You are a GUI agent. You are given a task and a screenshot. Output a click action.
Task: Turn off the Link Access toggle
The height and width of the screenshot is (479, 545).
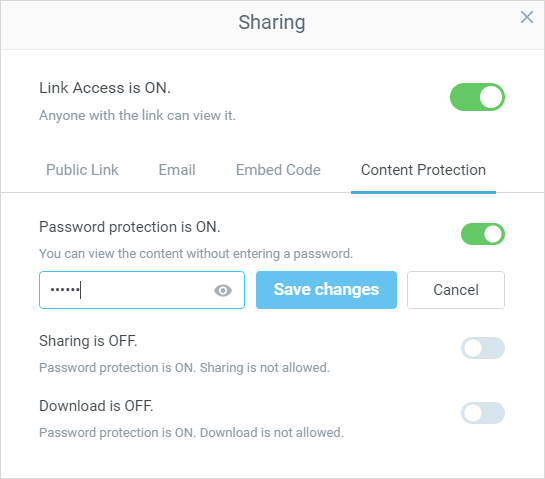pos(477,97)
